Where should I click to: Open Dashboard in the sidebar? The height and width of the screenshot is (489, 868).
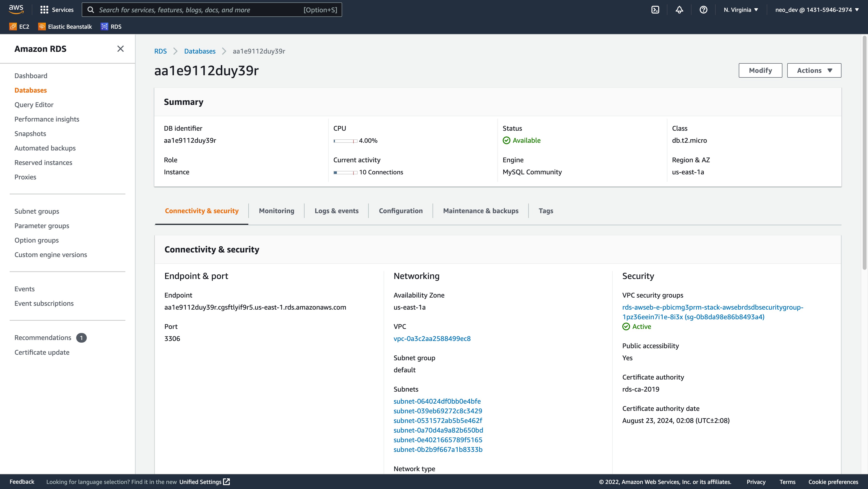[x=31, y=76]
